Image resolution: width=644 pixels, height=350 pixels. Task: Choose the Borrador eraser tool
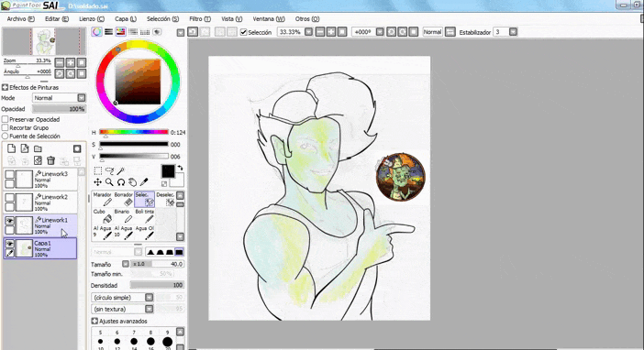pyautogui.click(x=124, y=199)
